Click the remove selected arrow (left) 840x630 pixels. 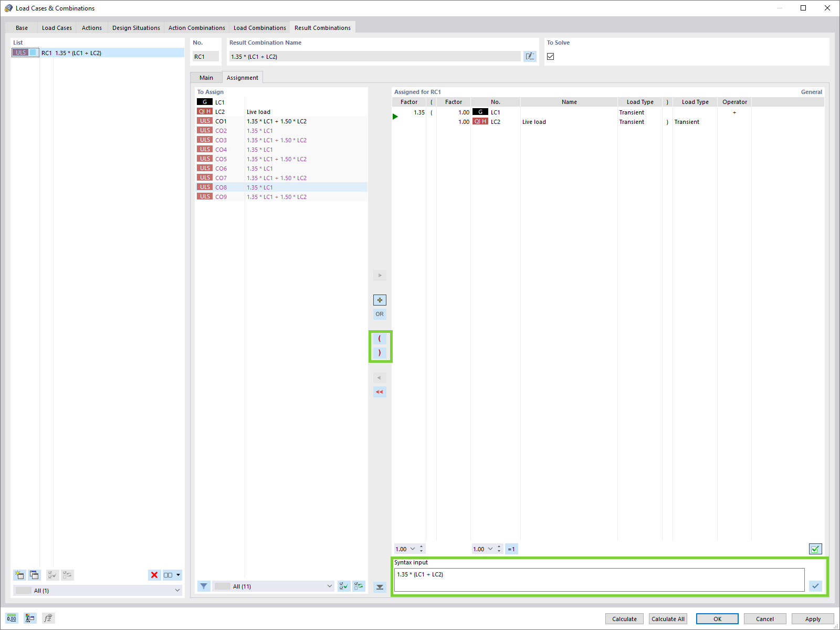(x=380, y=377)
